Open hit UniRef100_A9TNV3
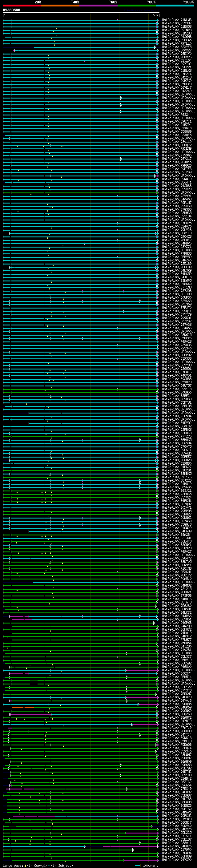Screen dimensions: 197x868 pyautogui.click(x=177, y=30)
